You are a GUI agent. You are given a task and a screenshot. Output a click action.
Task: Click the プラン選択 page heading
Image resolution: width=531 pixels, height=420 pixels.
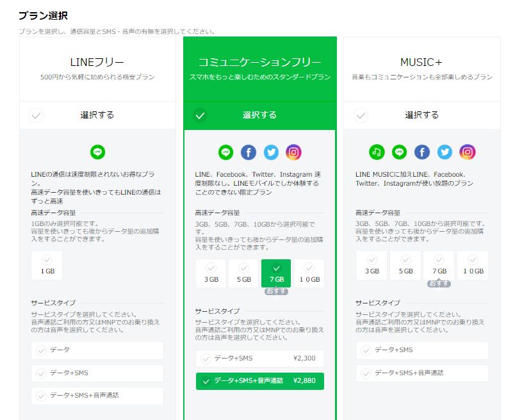pyautogui.click(x=43, y=15)
